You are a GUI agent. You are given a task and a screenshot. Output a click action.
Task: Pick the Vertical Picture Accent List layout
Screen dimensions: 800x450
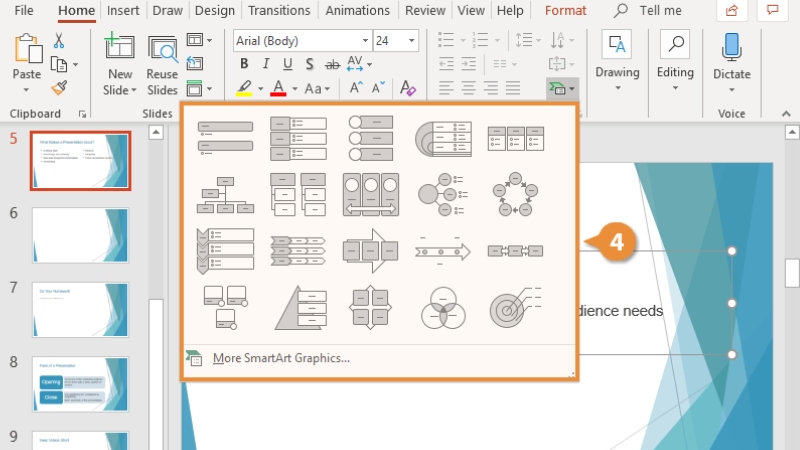[371, 138]
